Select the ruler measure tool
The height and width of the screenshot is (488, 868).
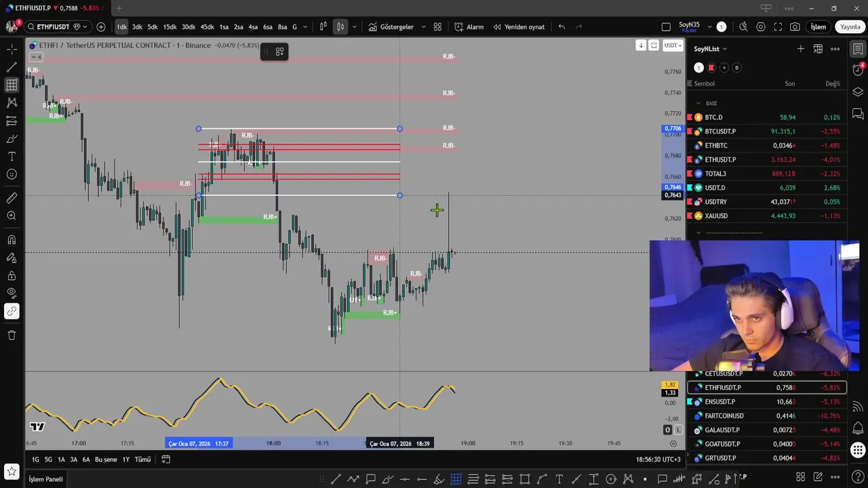pyautogui.click(x=12, y=198)
